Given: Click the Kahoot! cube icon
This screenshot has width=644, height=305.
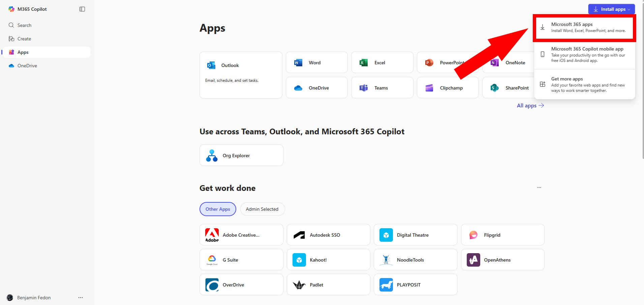Looking at the screenshot, I should click(299, 260).
